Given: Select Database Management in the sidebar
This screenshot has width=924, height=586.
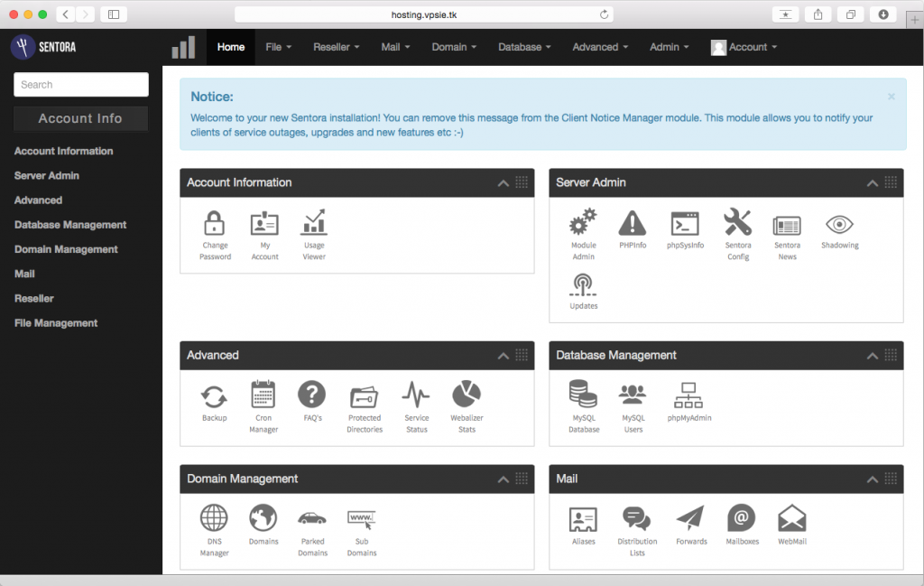Looking at the screenshot, I should click(x=70, y=225).
